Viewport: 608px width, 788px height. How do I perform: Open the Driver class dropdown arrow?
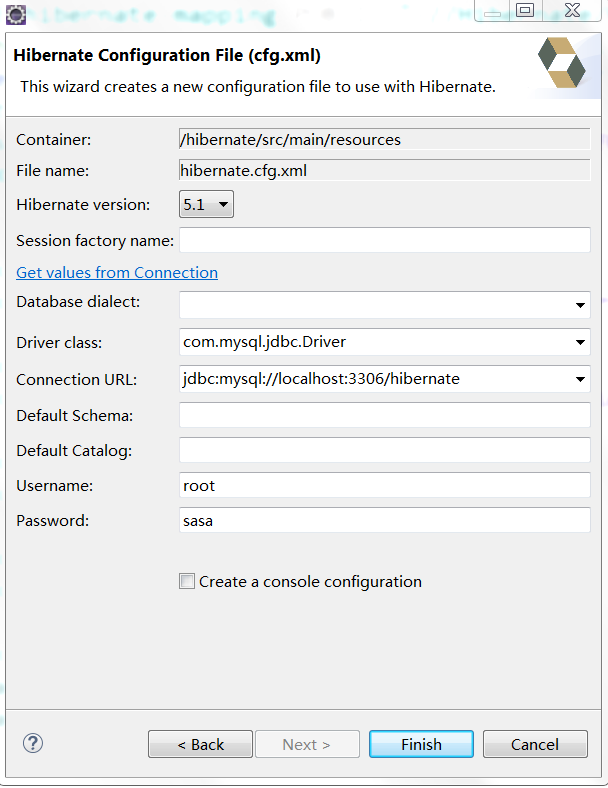(580, 342)
